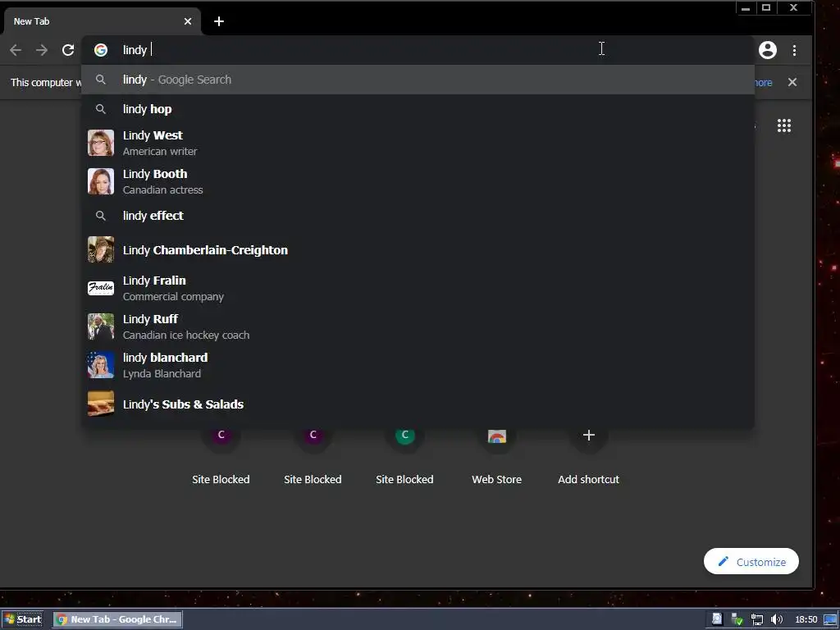Choose the "lindy hop" suggestion
The height and width of the screenshot is (630, 840).
pyautogui.click(x=418, y=109)
